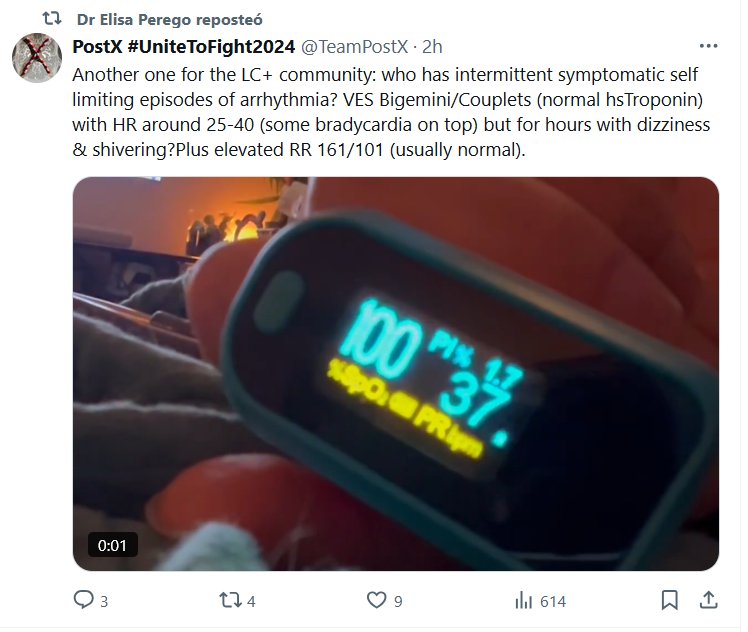The width and height of the screenshot is (748, 632).
Task: Click the tweet text about arrhythmia
Action: 391,112
